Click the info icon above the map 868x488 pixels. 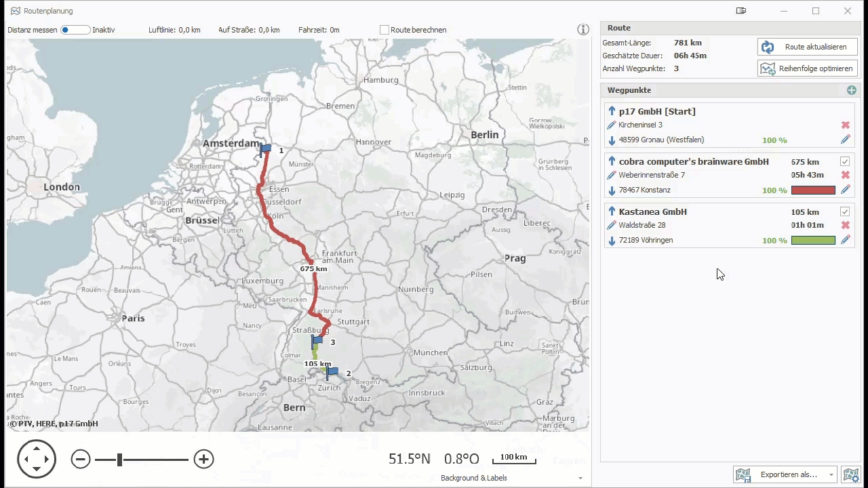(583, 30)
